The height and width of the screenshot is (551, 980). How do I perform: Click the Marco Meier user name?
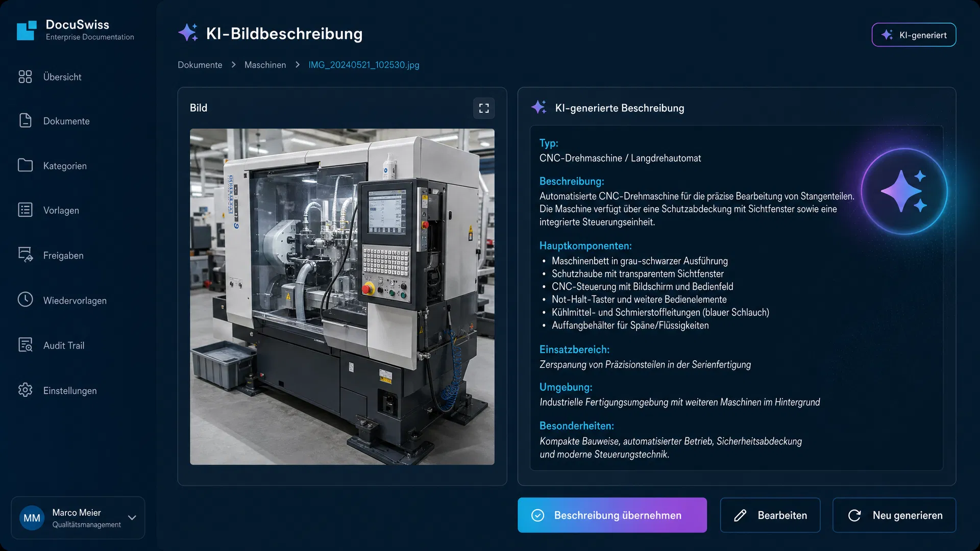click(x=77, y=512)
